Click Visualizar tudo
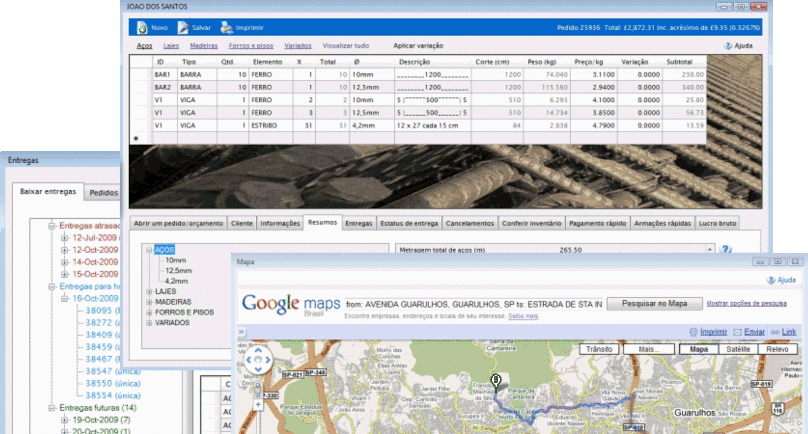Screen dimensions: 808x434 point(346,46)
